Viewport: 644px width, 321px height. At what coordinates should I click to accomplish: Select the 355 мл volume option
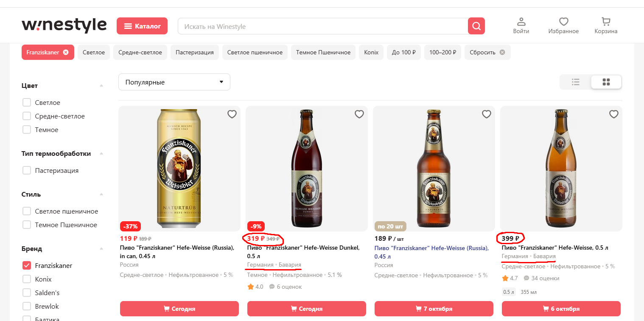529,292
